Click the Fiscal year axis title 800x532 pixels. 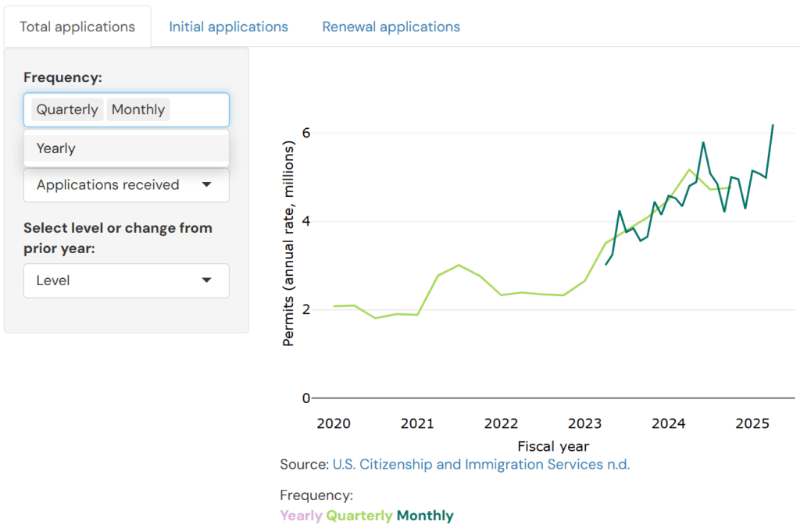[554, 446]
